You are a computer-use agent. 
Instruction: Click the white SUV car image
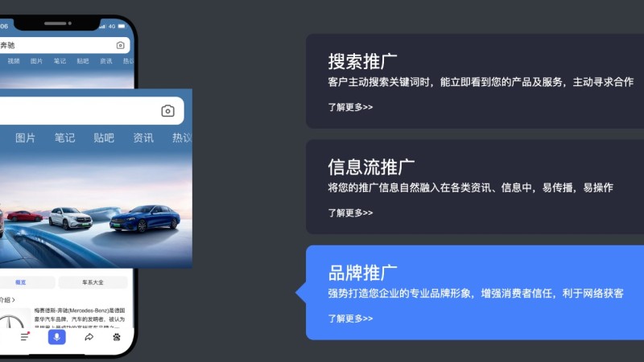pos(71,217)
